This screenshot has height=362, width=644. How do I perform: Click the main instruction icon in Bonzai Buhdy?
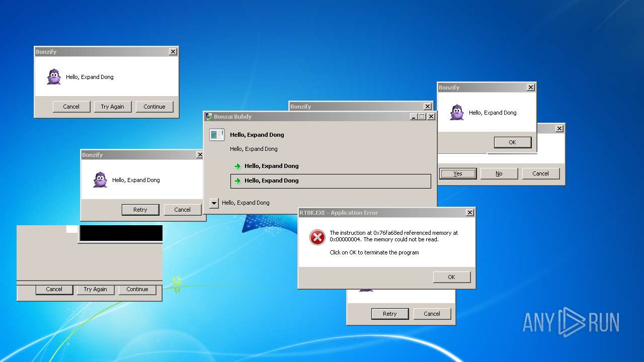tap(217, 134)
